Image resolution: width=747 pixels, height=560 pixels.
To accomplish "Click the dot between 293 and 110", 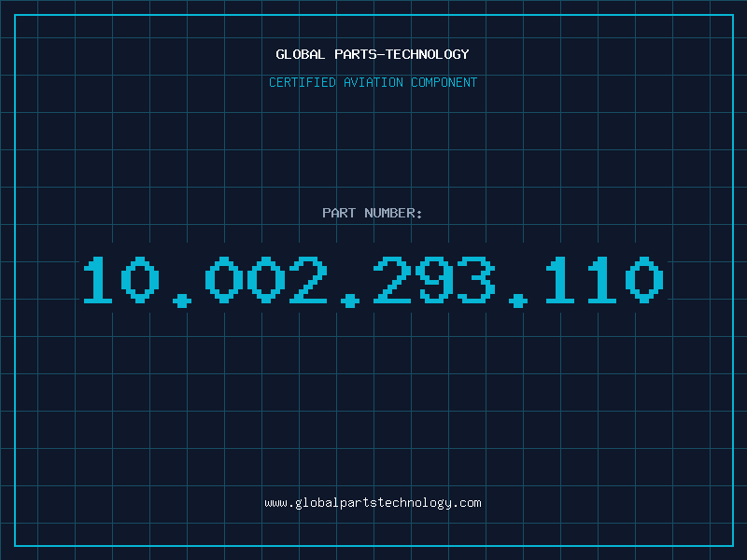I will 518,301.
